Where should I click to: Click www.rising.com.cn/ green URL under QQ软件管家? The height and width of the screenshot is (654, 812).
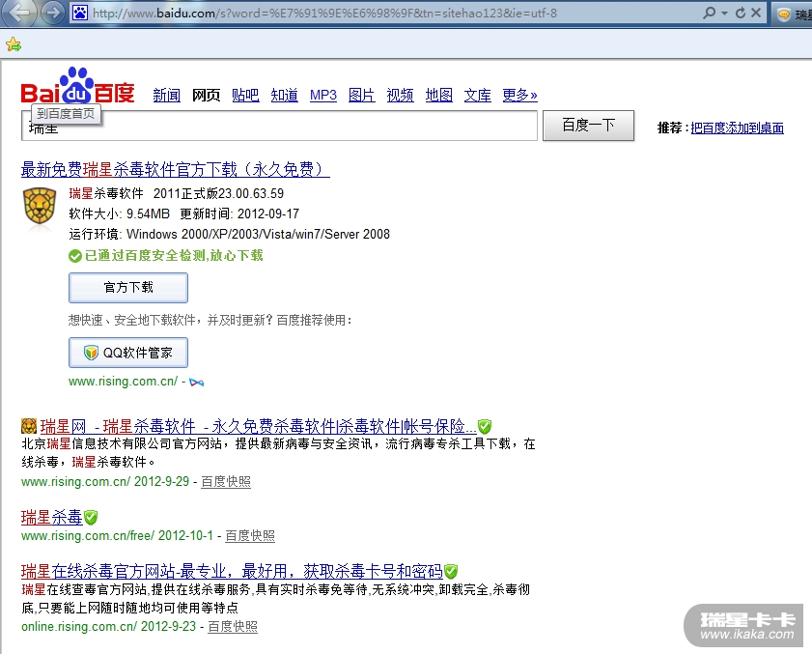click(x=123, y=382)
